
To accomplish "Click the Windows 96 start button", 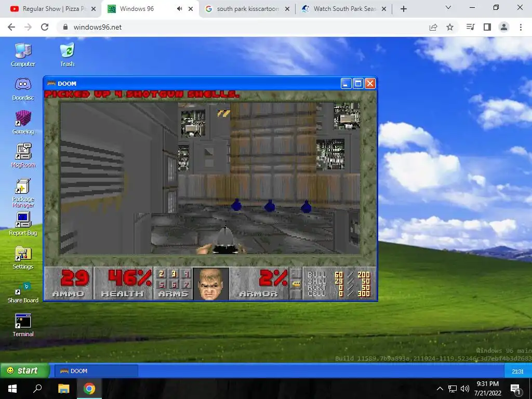I will (25, 370).
